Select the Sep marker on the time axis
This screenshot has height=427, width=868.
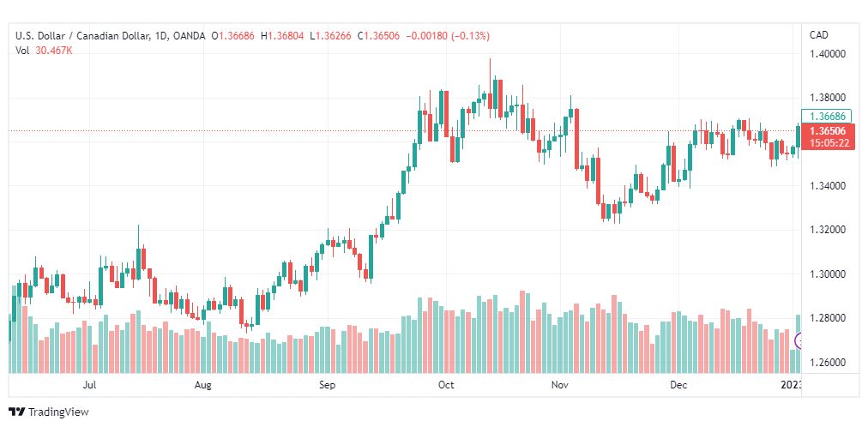click(327, 384)
